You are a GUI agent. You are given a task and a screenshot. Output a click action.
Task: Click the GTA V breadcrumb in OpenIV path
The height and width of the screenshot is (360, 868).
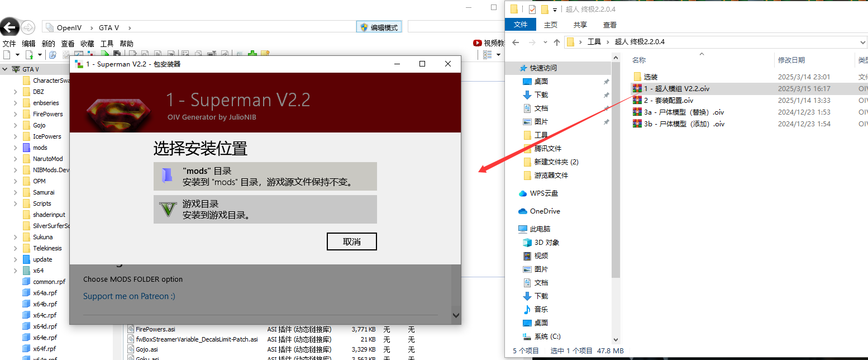click(x=109, y=27)
